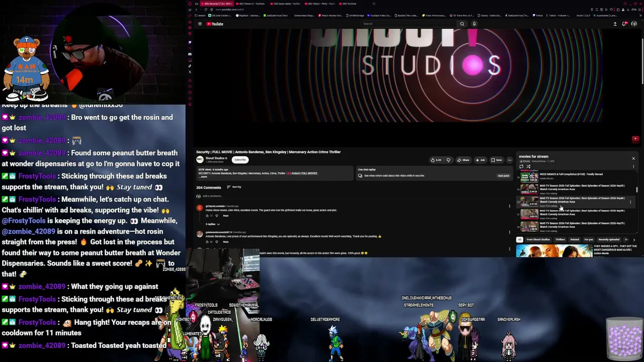Go to the YouTube home logo
The height and width of the screenshot is (362, 644).
[x=215, y=24]
